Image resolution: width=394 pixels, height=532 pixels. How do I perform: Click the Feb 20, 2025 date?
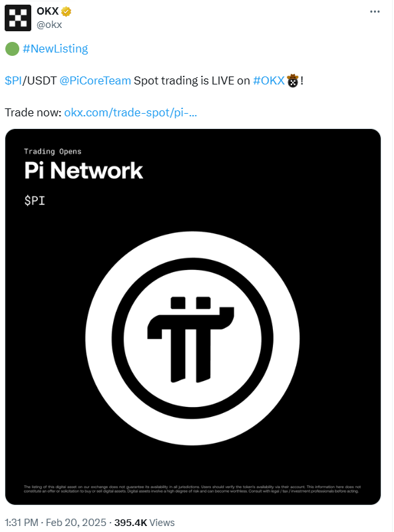click(x=76, y=523)
